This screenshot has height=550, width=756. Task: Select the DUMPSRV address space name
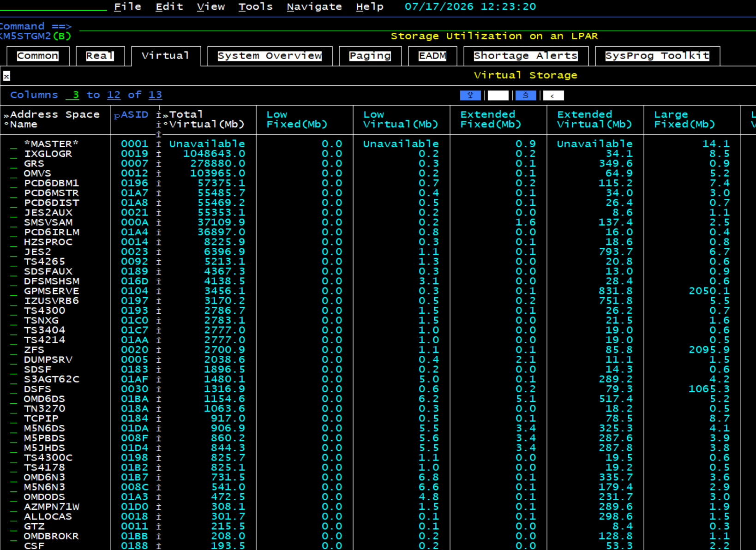tap(48, 360)
